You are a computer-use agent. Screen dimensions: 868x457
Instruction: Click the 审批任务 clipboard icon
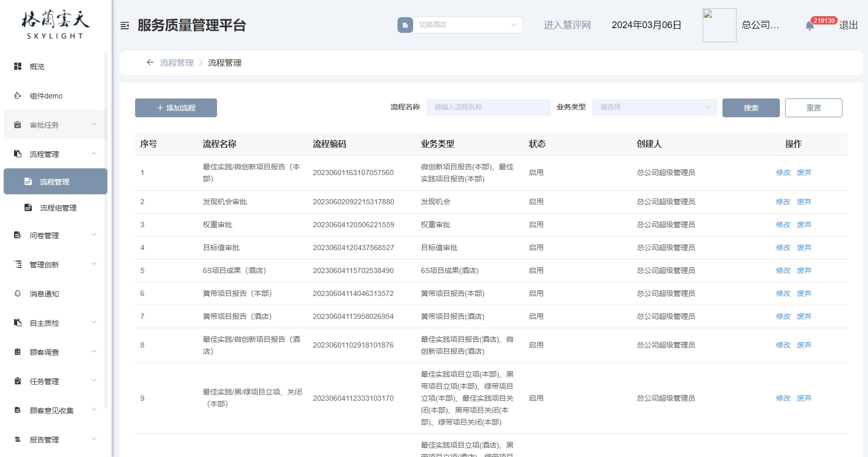pyautogui.click(x=18, y=125)
